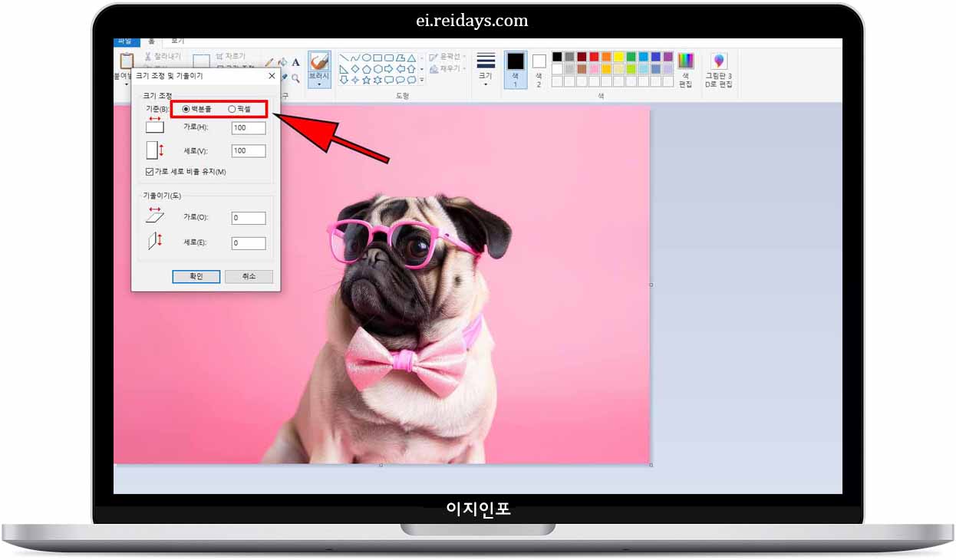Click the 확인 (OK) button in the dialog

point(196,276)
